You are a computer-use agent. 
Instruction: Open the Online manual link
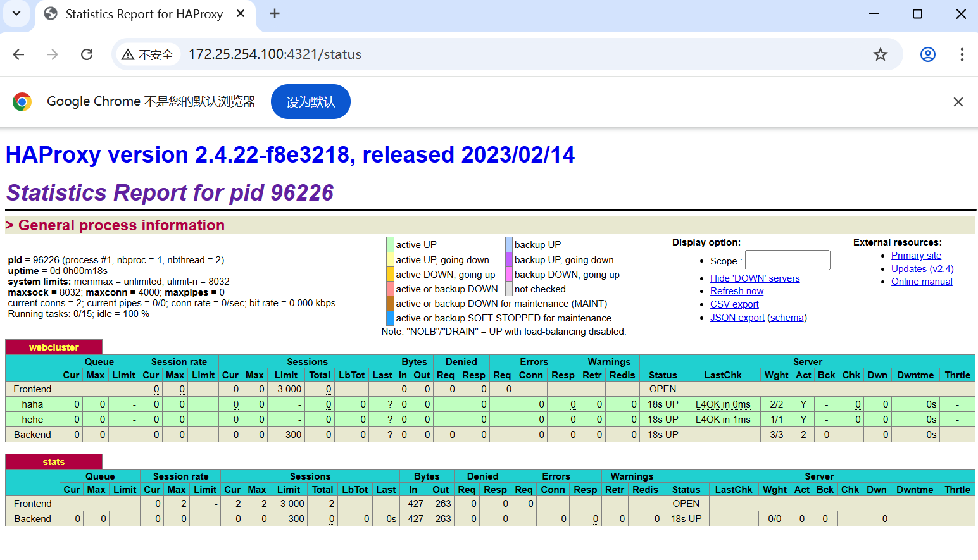point(922,282)
